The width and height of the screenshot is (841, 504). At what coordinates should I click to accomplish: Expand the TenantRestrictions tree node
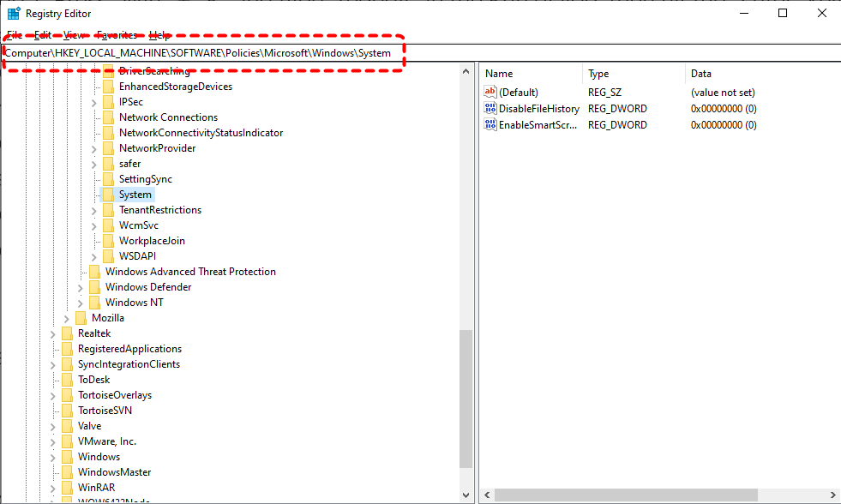tap(94, 210)
